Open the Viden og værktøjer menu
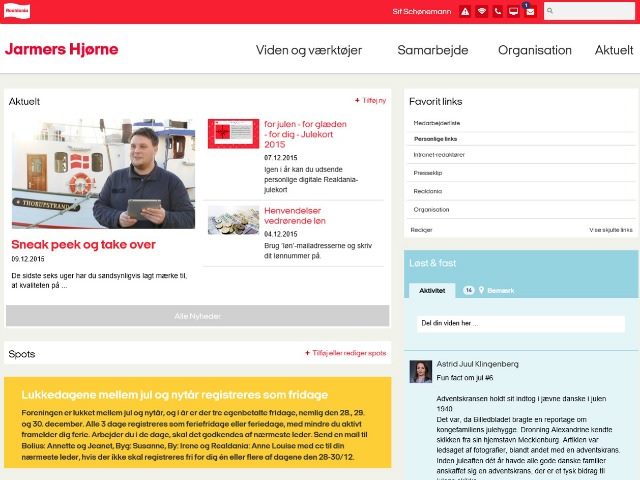 point(309,50)
